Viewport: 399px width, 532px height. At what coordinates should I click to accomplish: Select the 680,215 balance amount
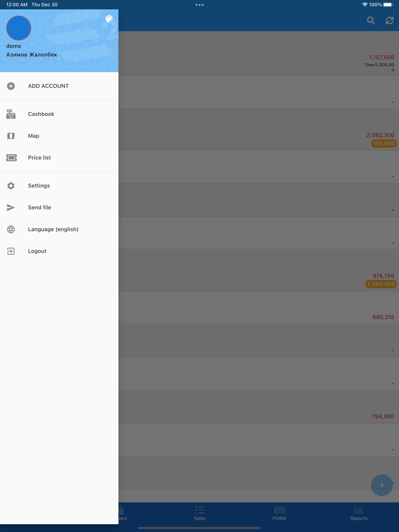(x=383, y=317)
